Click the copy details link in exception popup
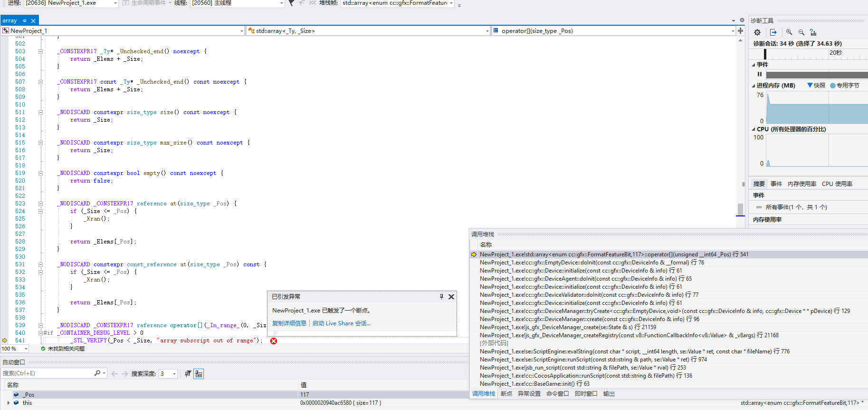868x410 pixels. click(x=289, y=323)
